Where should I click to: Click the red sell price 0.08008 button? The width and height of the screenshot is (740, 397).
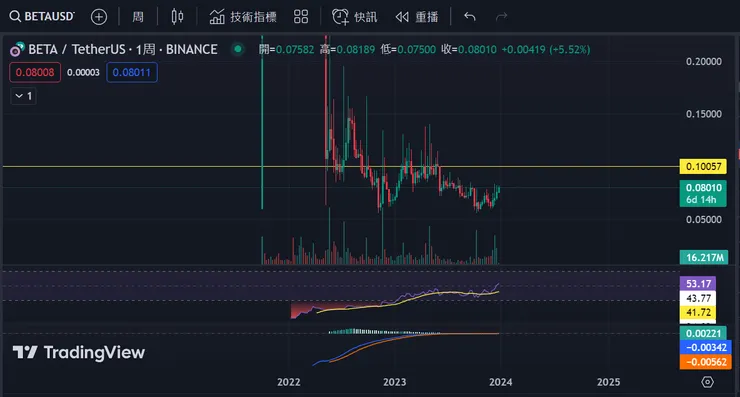pyautogui.click(x=35, y=72)
